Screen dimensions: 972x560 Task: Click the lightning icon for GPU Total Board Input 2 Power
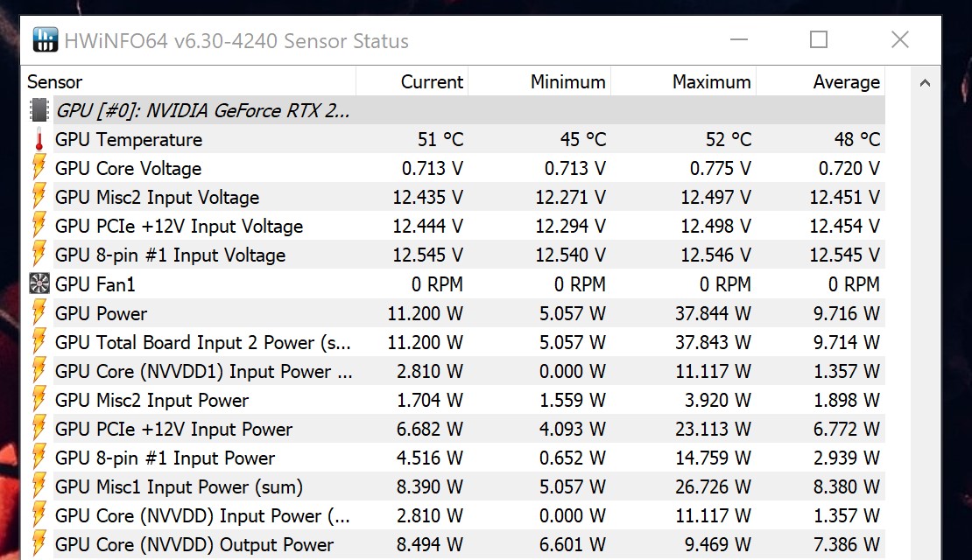(39, 342)
